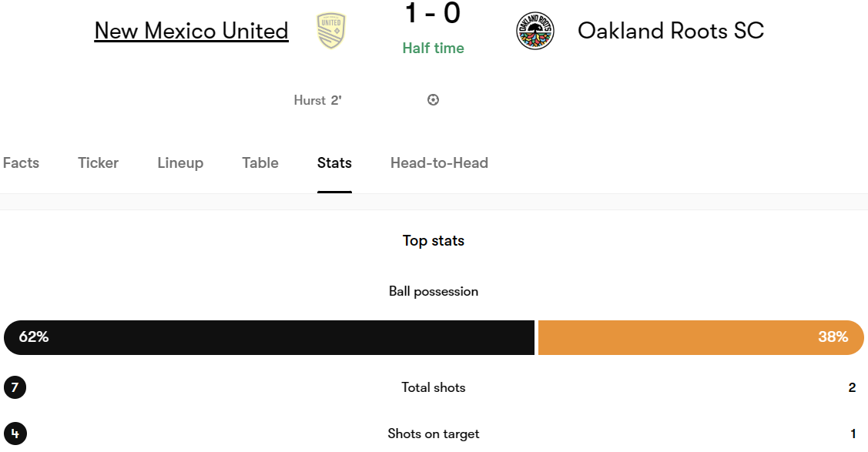Click the orange 38% possession bar
868x452 pixels.
(x=701, y=337)
